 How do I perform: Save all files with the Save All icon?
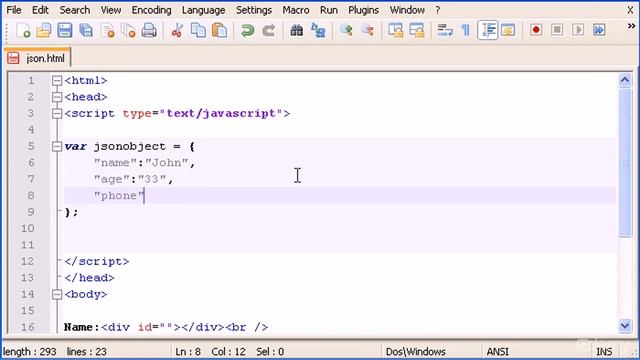pos(86,31)
